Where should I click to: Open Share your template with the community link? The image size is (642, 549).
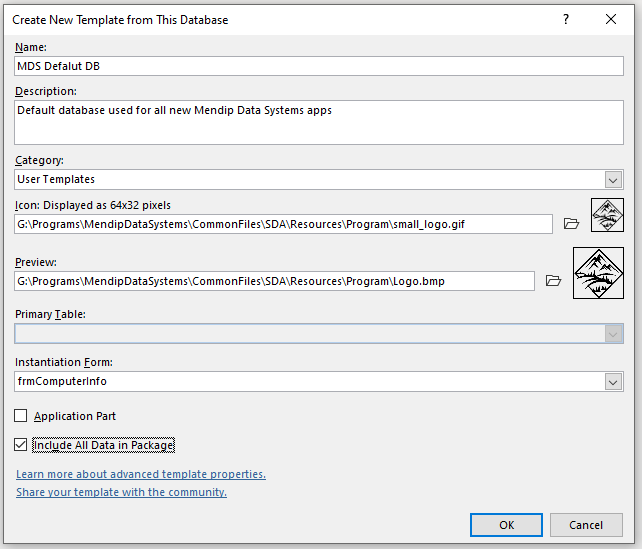pyautogui.click(x=121, y=492)
